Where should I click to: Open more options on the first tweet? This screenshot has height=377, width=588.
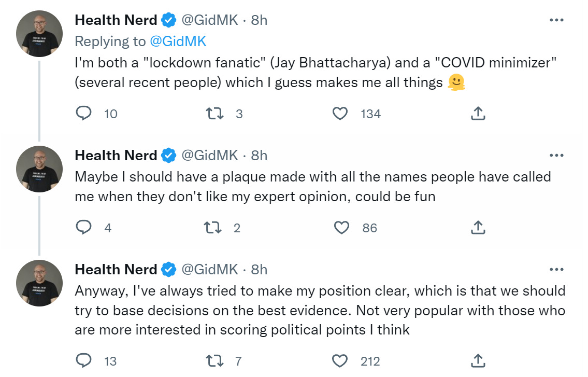coord(556,20)
